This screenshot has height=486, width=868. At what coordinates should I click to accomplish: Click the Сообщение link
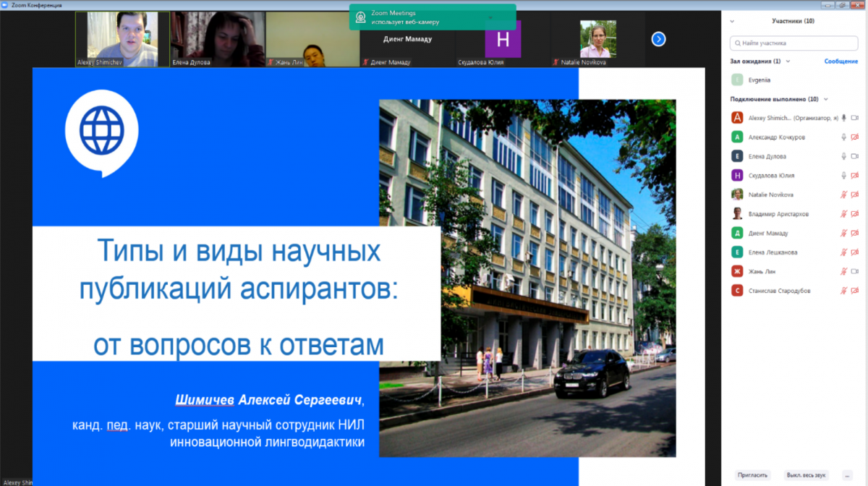[841, 61]
